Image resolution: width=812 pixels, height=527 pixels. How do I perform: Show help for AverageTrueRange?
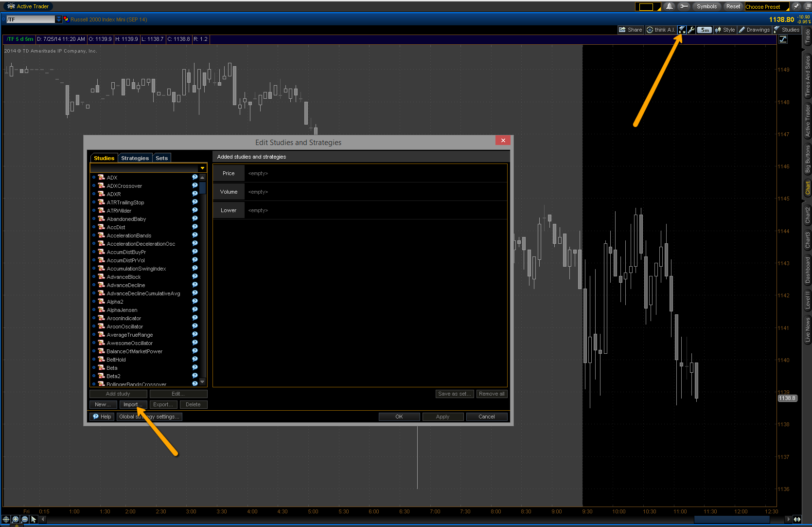195,334
